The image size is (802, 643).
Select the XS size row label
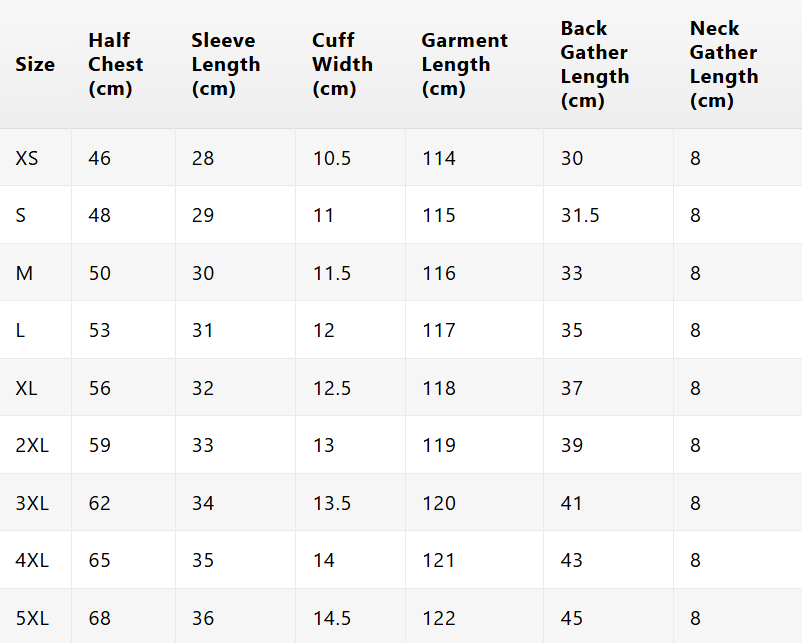[x=27, y=158]
